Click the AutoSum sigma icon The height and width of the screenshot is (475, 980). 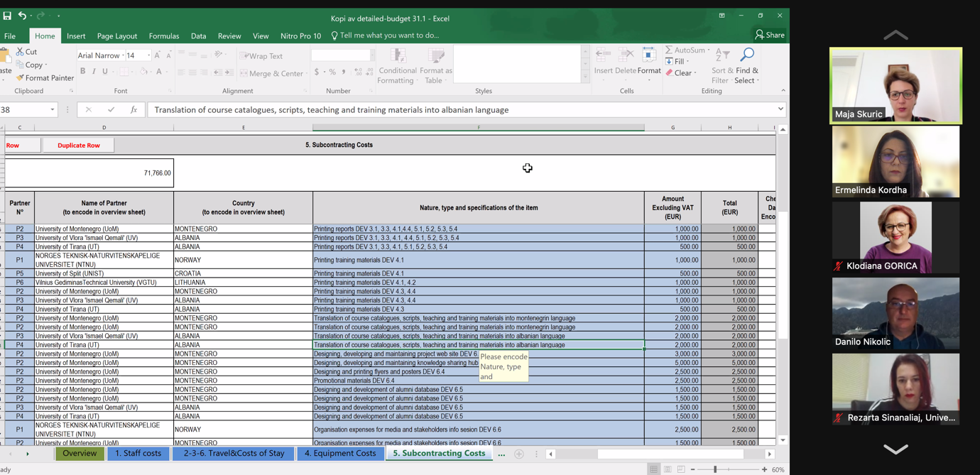[x=669, y=50]
